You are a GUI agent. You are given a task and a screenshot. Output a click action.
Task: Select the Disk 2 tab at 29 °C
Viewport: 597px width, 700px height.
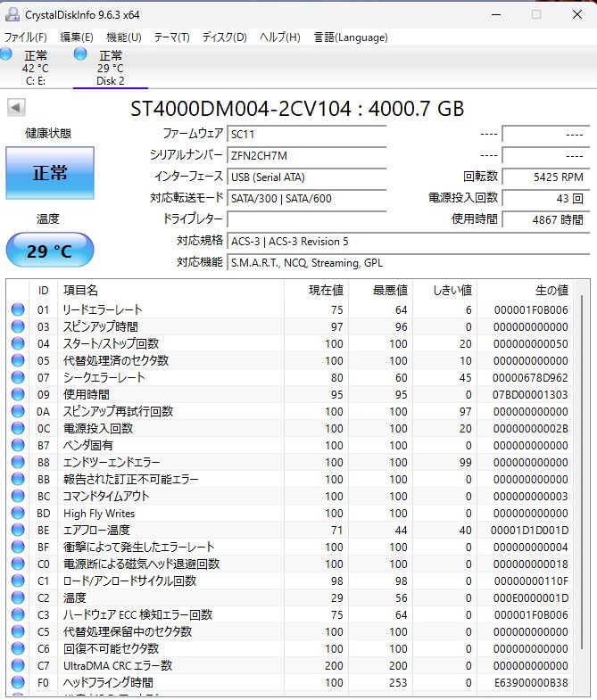click(x=111, y=68)
